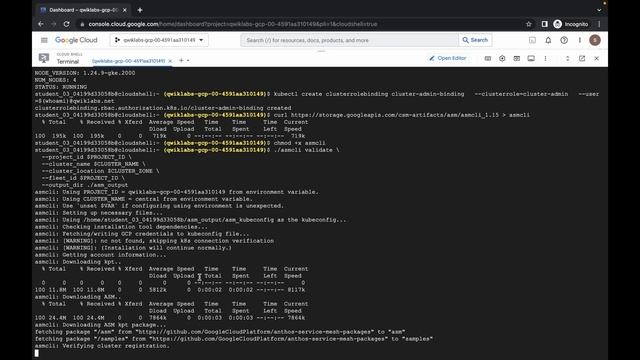Click the terminal cursor block on last line
Screen dimensions: 640x360
coord(37,353)
